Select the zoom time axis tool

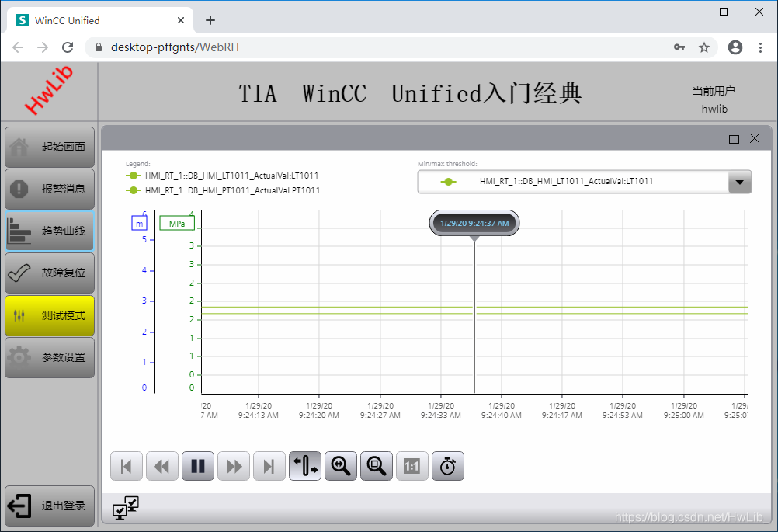[x=340, y=466]
